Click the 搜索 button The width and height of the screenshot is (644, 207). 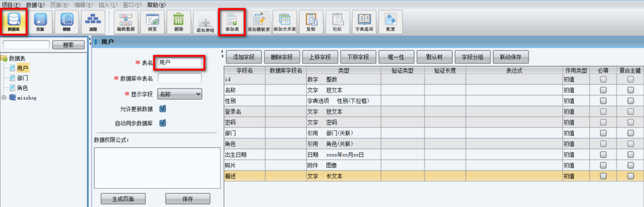pyautogui.click(x=68, y=45)
